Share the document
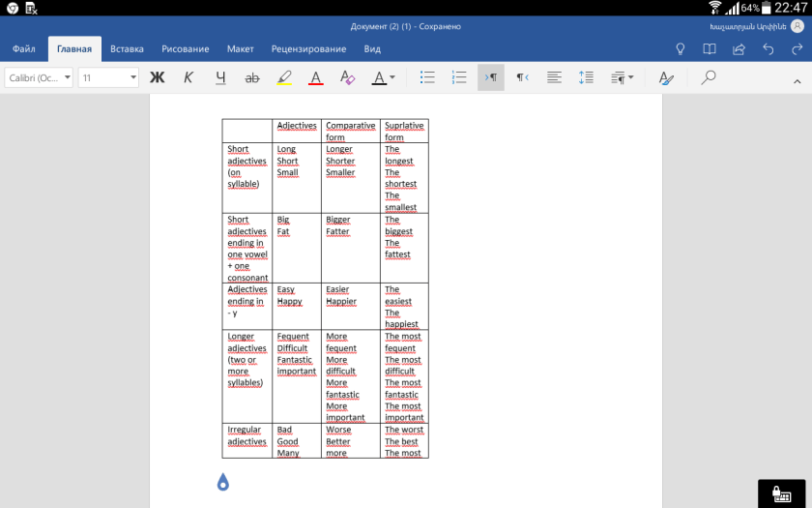Screen dimensions: 812x508 point(739,48)
